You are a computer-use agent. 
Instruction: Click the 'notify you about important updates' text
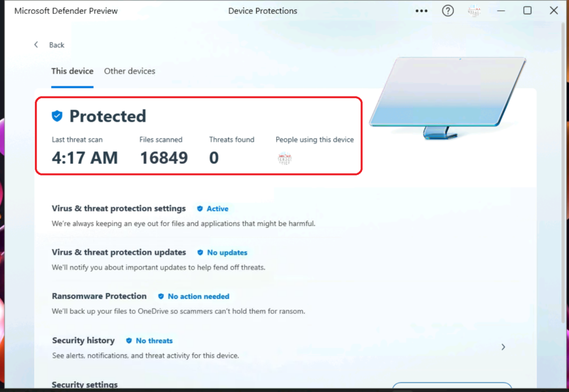click(158, 268)
